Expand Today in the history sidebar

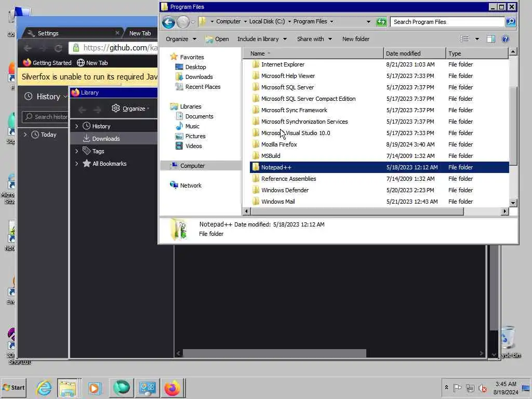[x=25, y=135]
